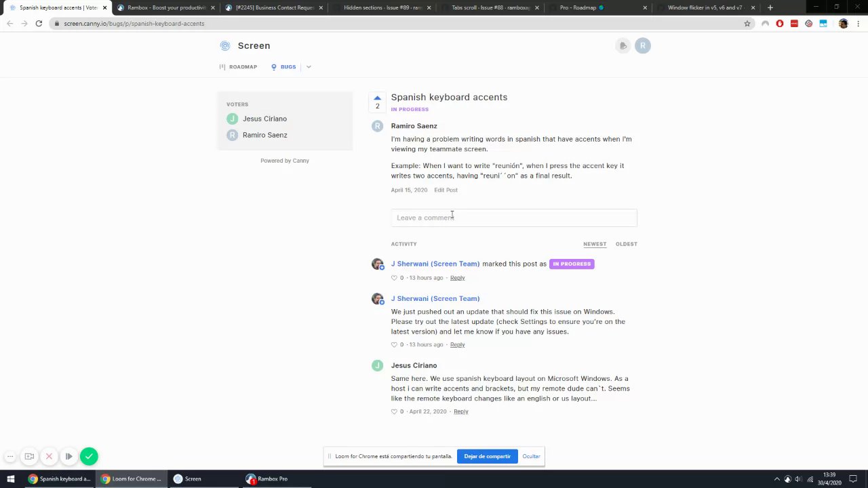The width and height of the screenshot is (868, 488).
Task: Open the R user avatar menu
Action: coord(643,45)
